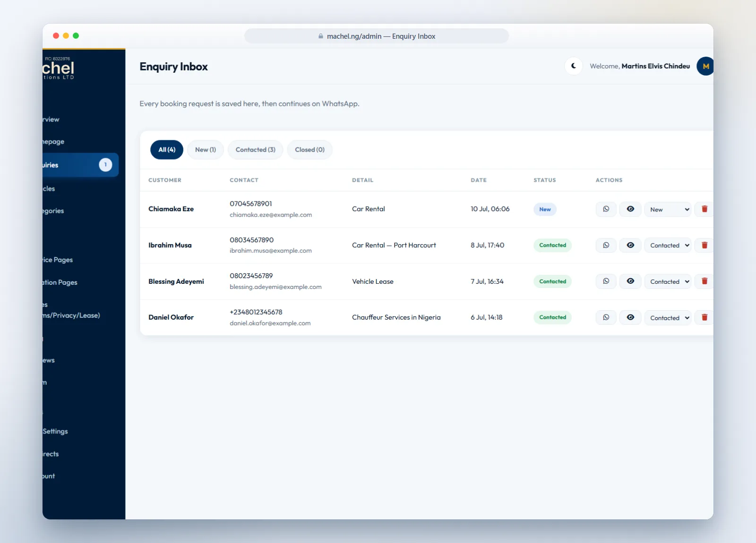Image resolution: width=756 pixels, height=543 pixels.
Task: Click the STATUS column header
Action: 545,180
